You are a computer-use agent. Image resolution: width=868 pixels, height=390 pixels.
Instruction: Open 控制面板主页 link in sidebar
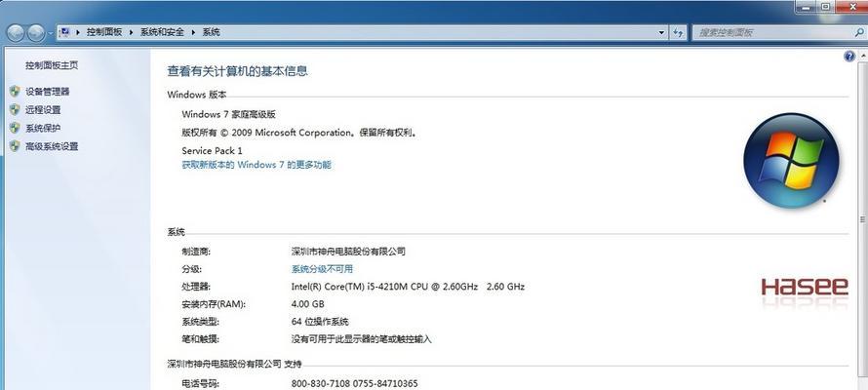52,65
